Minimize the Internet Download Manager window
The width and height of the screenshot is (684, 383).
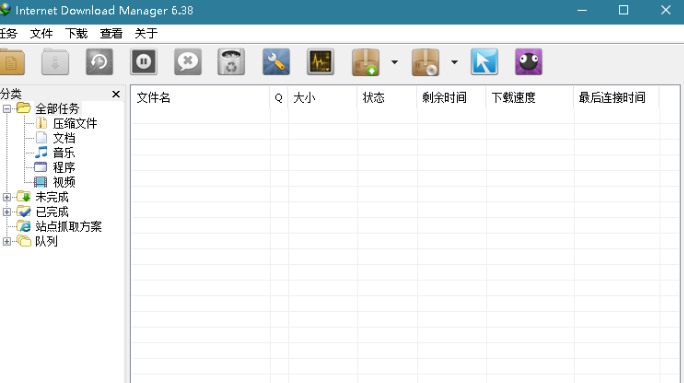click(x=582, y=10)
